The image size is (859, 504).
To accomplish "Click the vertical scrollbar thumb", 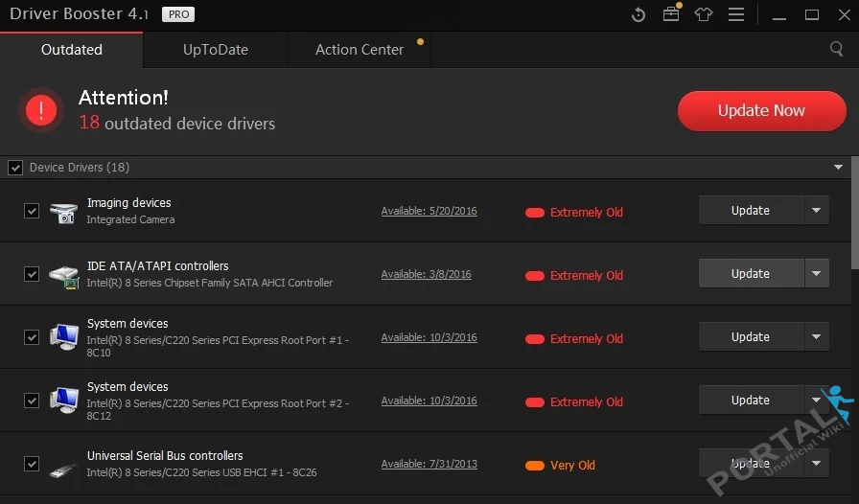I will (x=854, y=213).
